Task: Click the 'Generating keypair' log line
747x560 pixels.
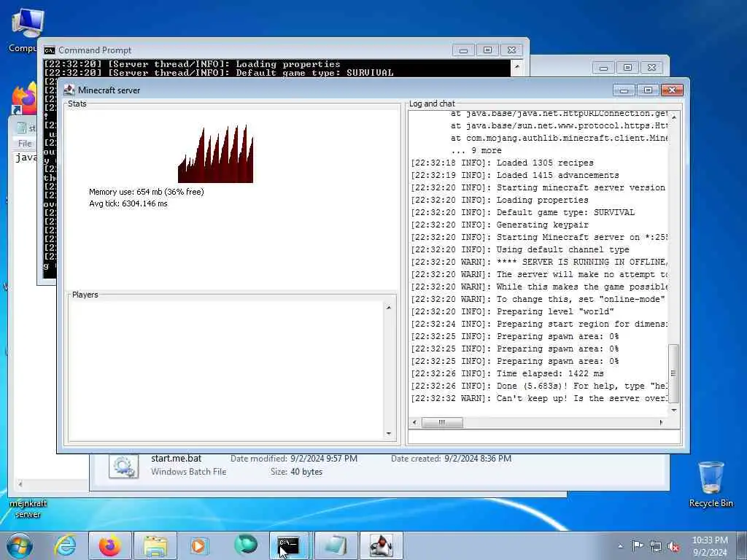Action: [500, 225]
